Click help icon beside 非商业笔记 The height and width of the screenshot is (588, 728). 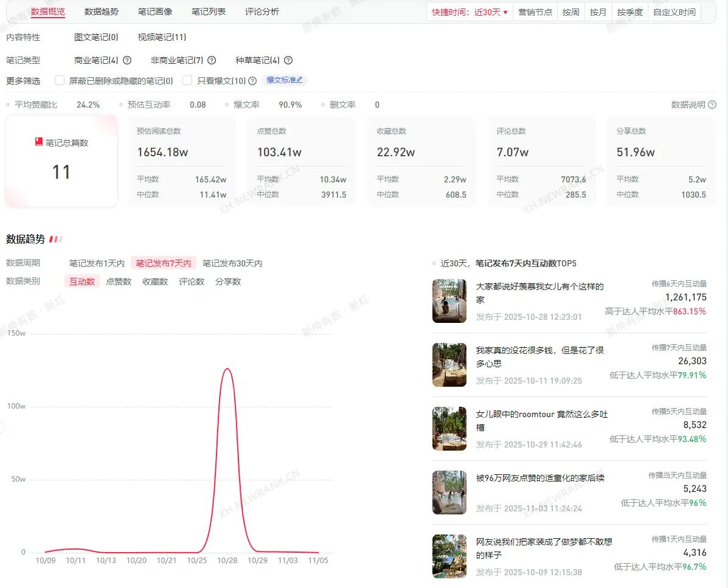point(212,60)
